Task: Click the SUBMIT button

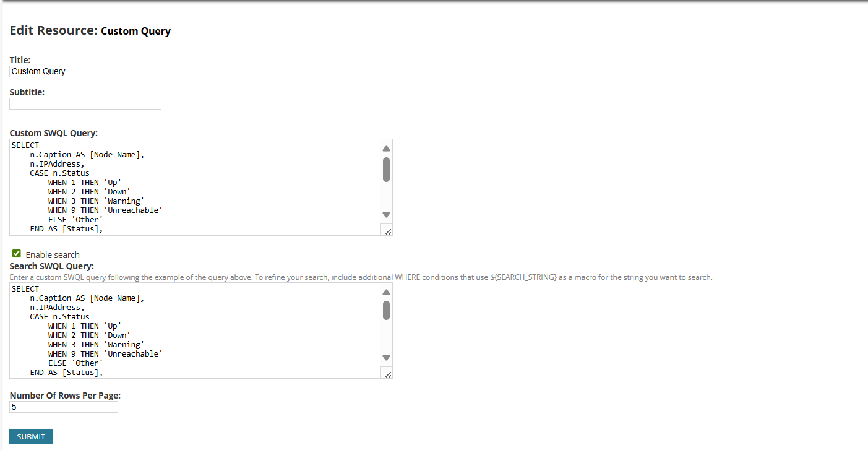Action: coord(31,436)
